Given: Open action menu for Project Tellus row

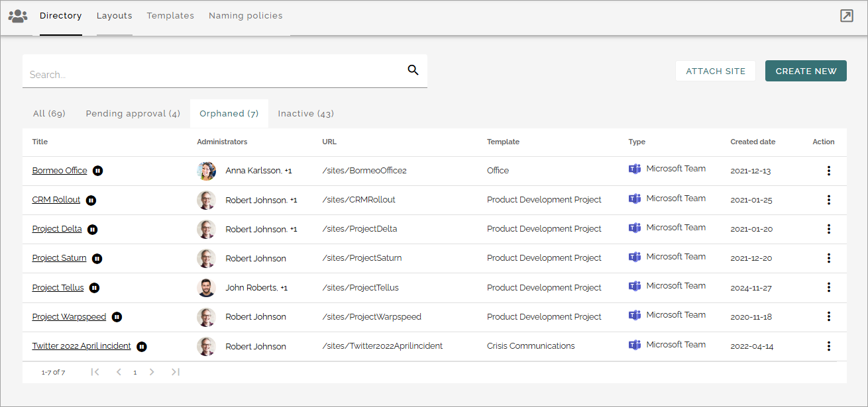Looking at the screenshot, I should click(x=828, y=287).
